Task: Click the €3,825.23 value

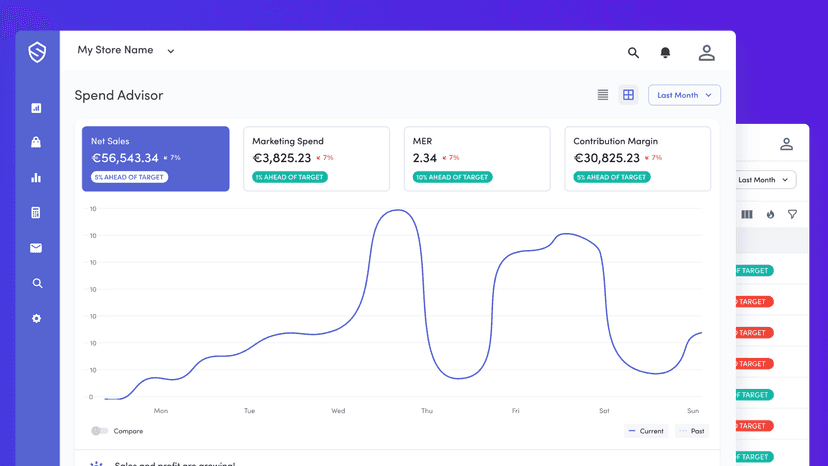Action: (282, 158)
